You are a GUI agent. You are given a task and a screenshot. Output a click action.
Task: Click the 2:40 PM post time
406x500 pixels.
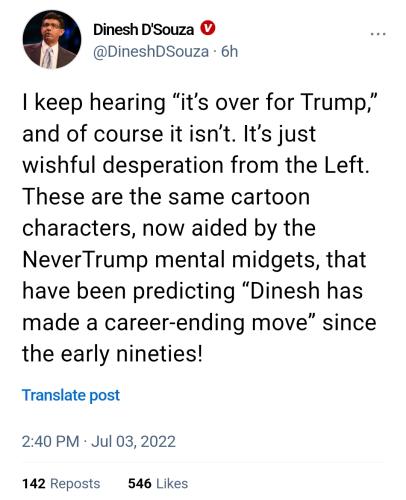click(x=51, y=442)
